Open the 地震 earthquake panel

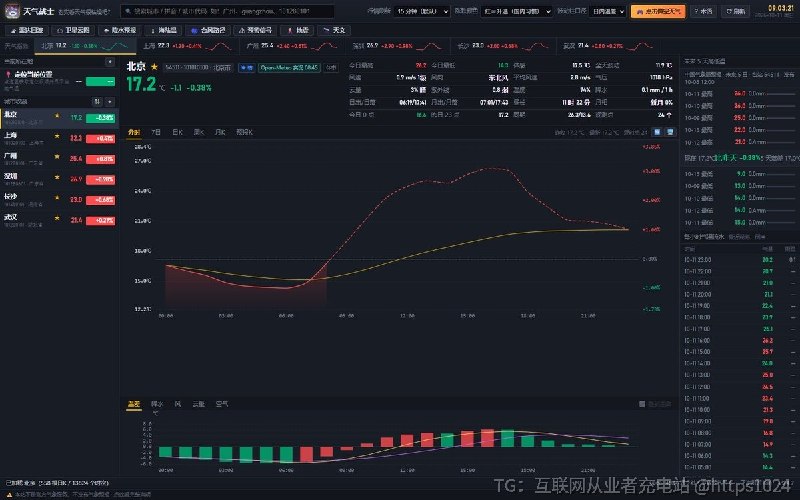tap(297, 31)
